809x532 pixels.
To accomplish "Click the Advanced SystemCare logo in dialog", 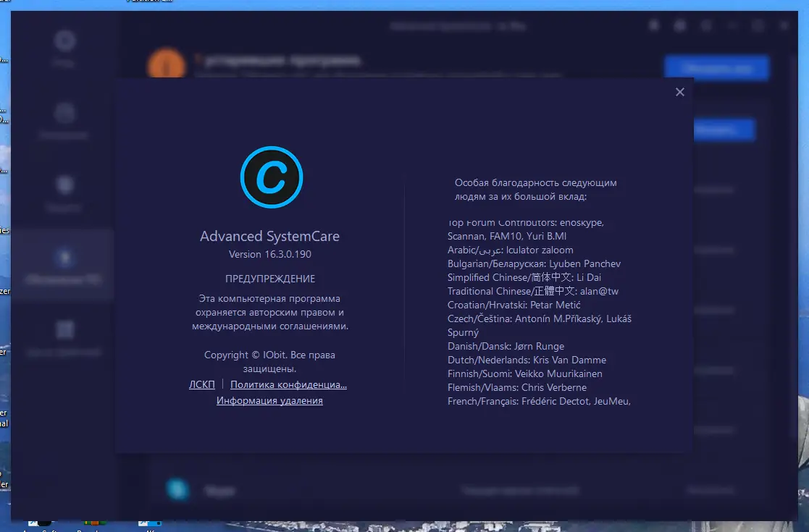I will coord(271,177).
